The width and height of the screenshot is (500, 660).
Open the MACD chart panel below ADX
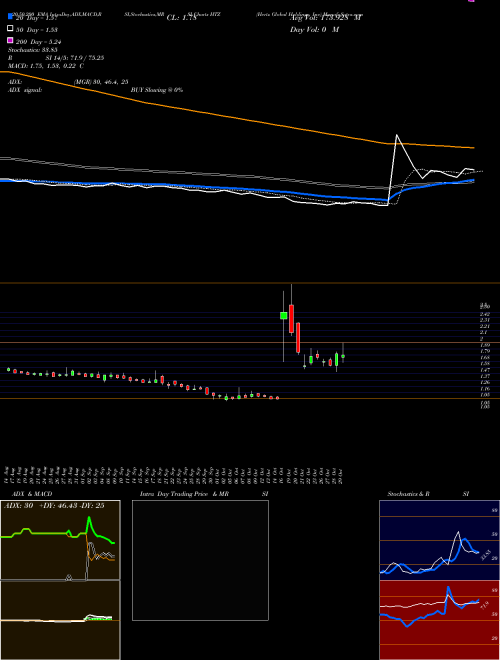point(60,620)
